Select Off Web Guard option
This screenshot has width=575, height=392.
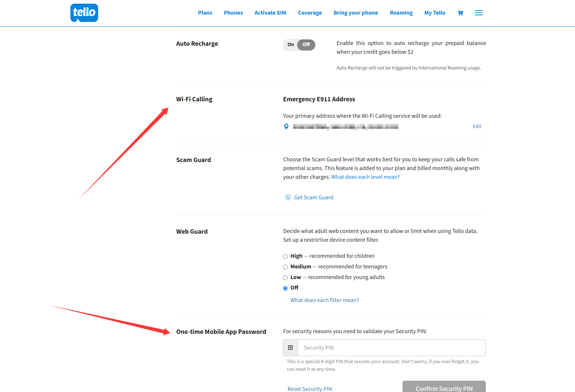285,288
